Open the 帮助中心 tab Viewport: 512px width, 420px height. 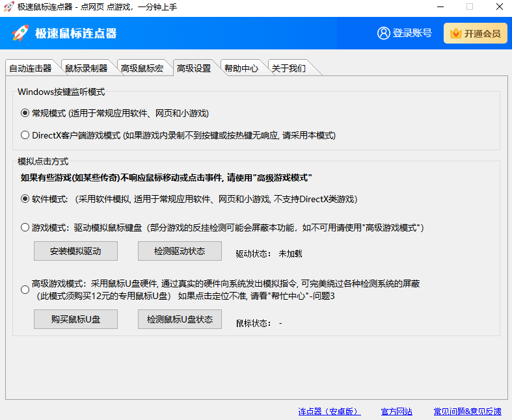tap(241, 68)
